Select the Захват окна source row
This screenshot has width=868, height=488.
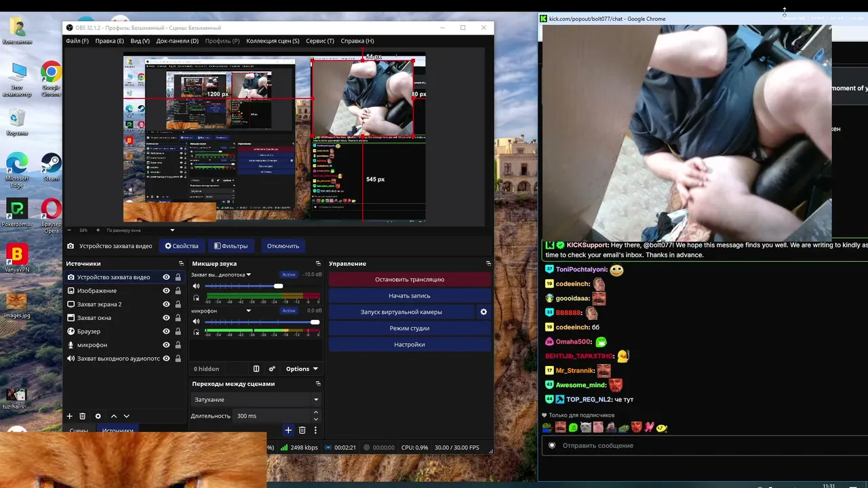[125, 318]
